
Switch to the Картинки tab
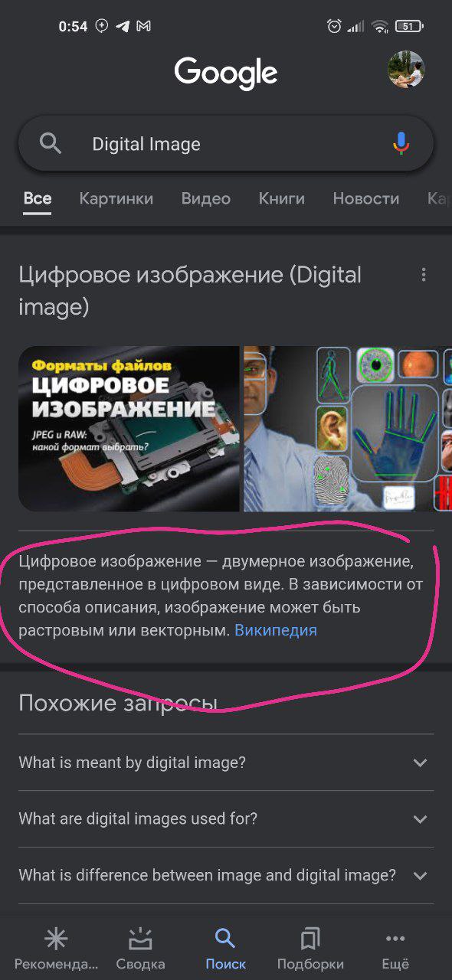[x=116, y=198]
